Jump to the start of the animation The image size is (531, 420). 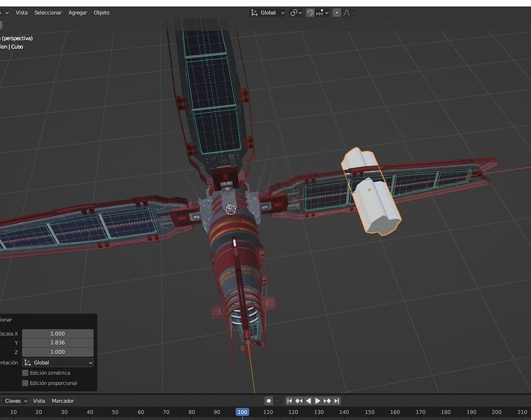click(289, 400)
